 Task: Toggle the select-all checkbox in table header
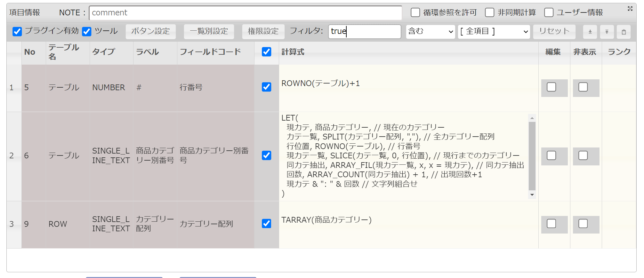(x=266, y=52)
